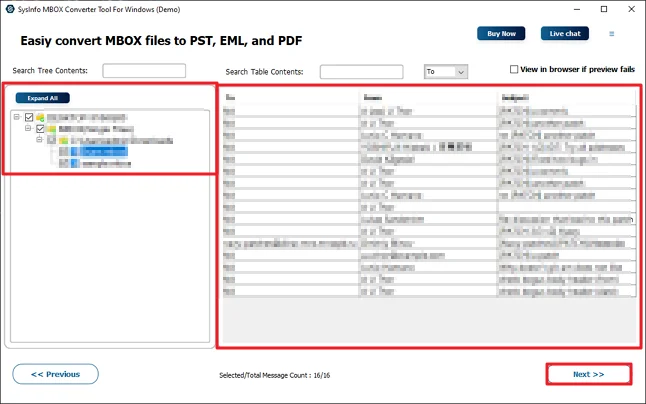Image resolution: width=646 pixels, height=404 pixels.
Task: Go back with the Previous button
Action: click(55, 374)
